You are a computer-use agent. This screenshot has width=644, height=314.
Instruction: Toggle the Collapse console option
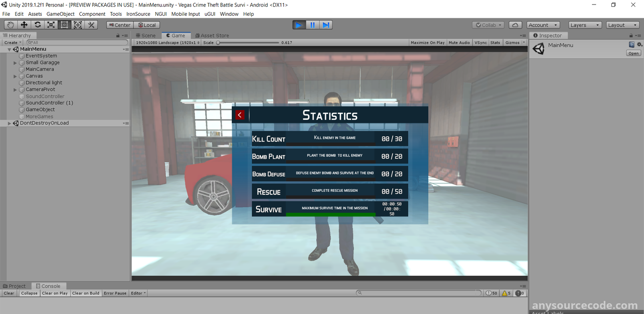coord(29,293)
